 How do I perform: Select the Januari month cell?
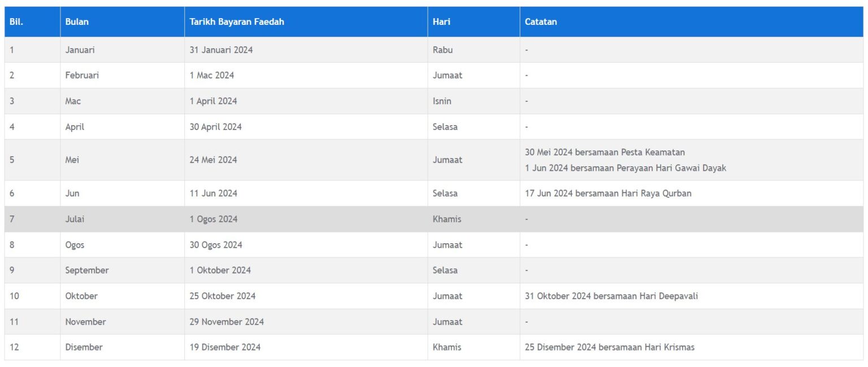click(80, 50)
